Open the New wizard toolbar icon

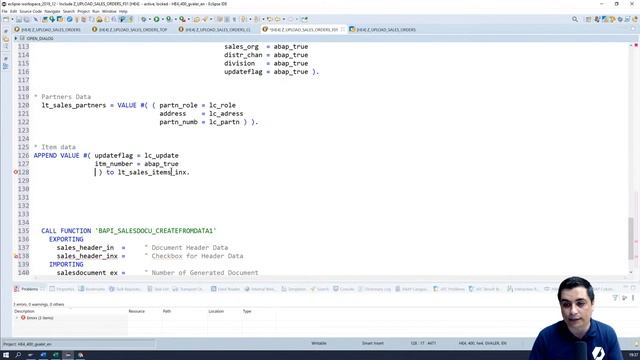pyautogui.click(x=6, y=19)
